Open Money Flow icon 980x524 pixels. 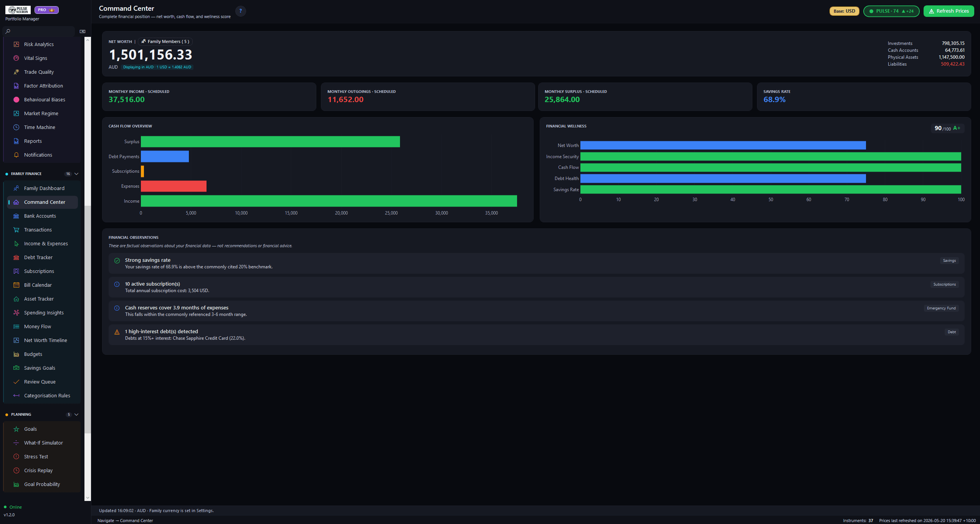click(x=16, y=326)
